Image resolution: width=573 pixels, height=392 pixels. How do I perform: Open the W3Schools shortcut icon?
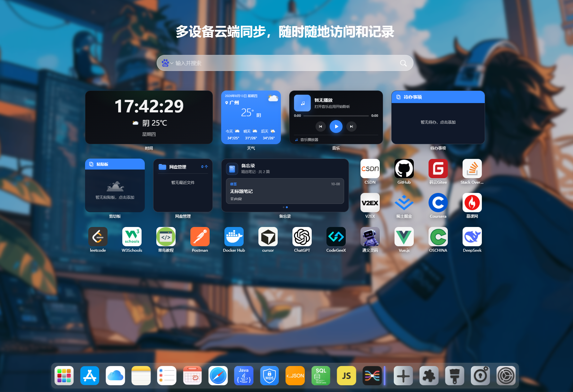(x=132, y=237)
